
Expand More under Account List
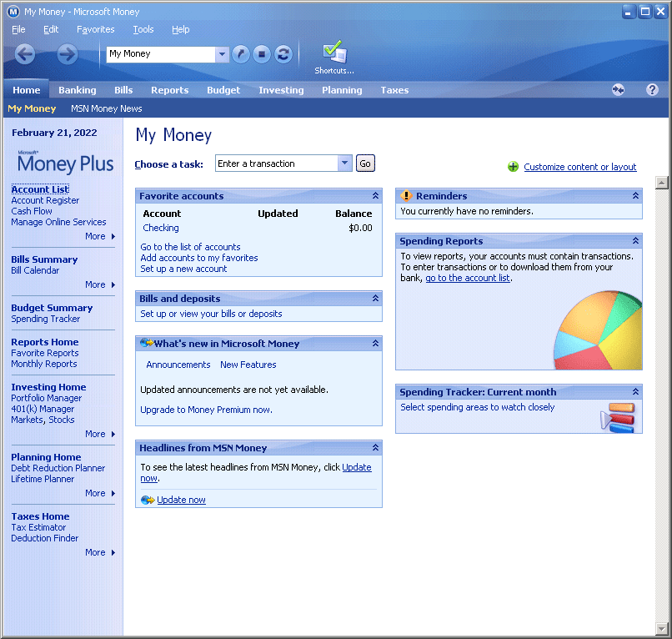coord(100,236)
